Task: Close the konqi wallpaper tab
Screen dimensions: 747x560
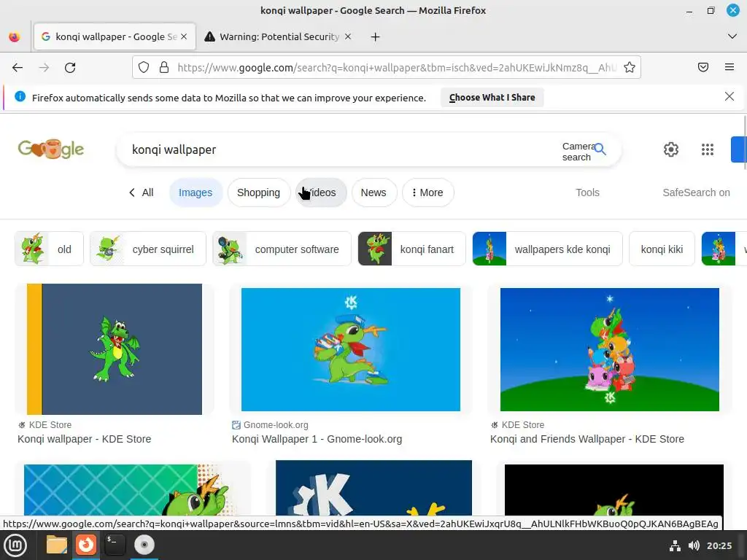Action: [184, 36]
